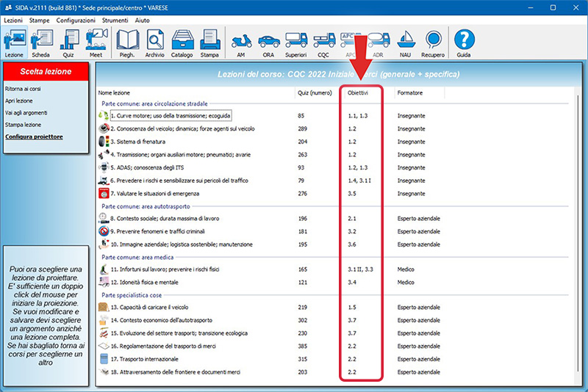The image size is (588, 392).
Task: Click the Vai agli argomenti link
Action: tap(26, 112)
